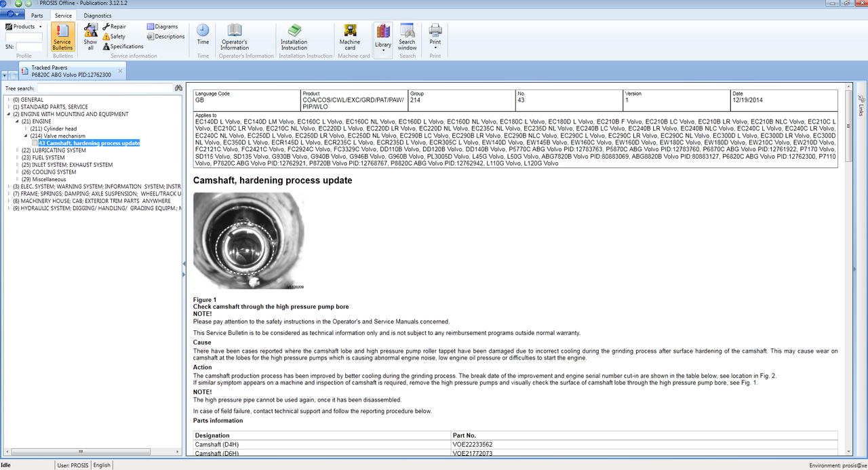Open the Products dropdown
This screenshot has width=868, height=470.
click(23, 26)
